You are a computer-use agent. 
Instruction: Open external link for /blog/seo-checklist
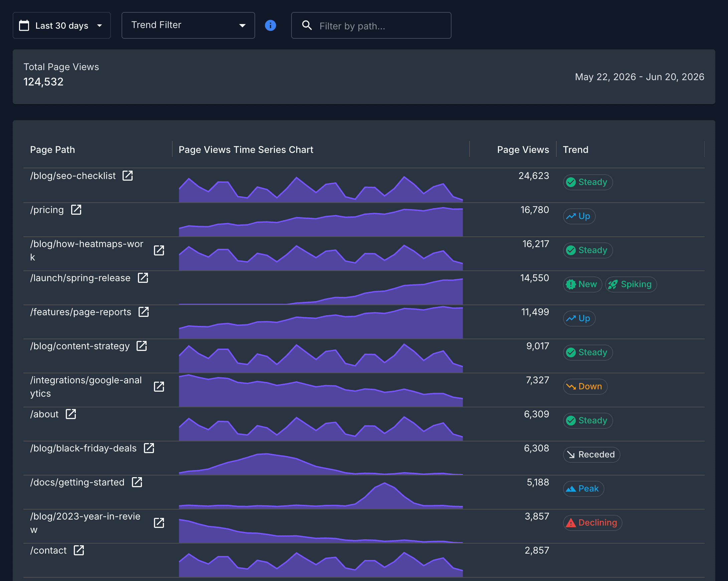(x=127, y=176)
